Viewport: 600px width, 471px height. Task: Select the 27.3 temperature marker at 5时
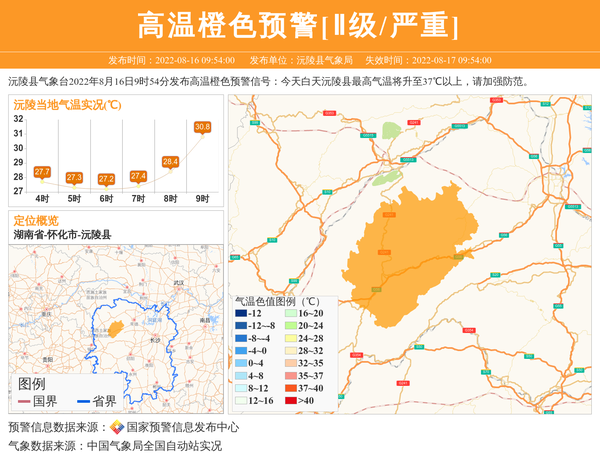pyautogui.click(x=74, y=177)
